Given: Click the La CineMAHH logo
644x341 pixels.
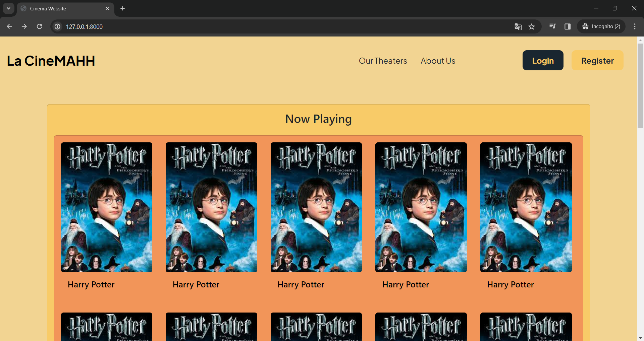Looking at the screenshot, I should click(x=51, y=61).
